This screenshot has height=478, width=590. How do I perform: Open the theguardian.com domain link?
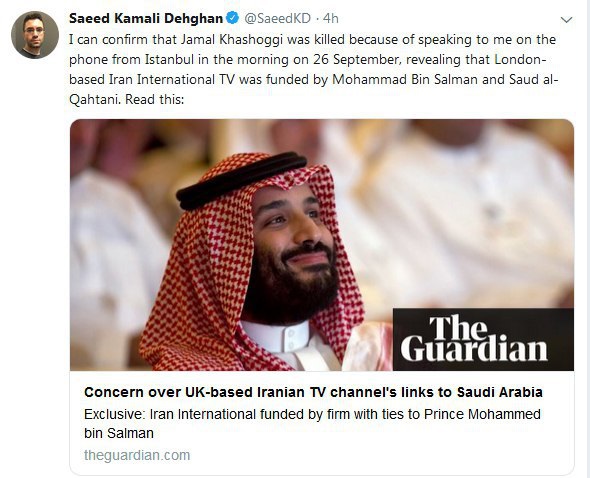pos(137,455)
